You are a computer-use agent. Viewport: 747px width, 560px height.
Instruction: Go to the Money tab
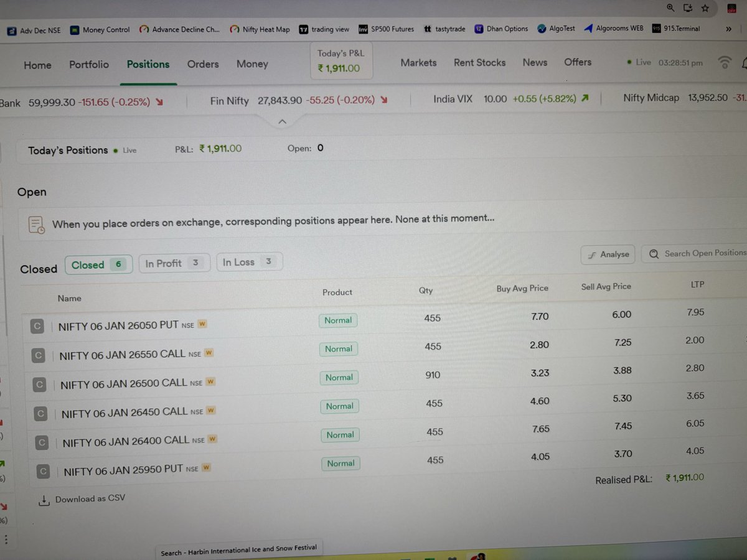[252, 64]
